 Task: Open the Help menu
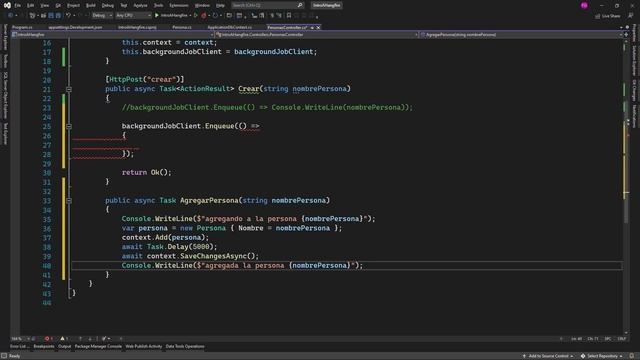point(220,5)
